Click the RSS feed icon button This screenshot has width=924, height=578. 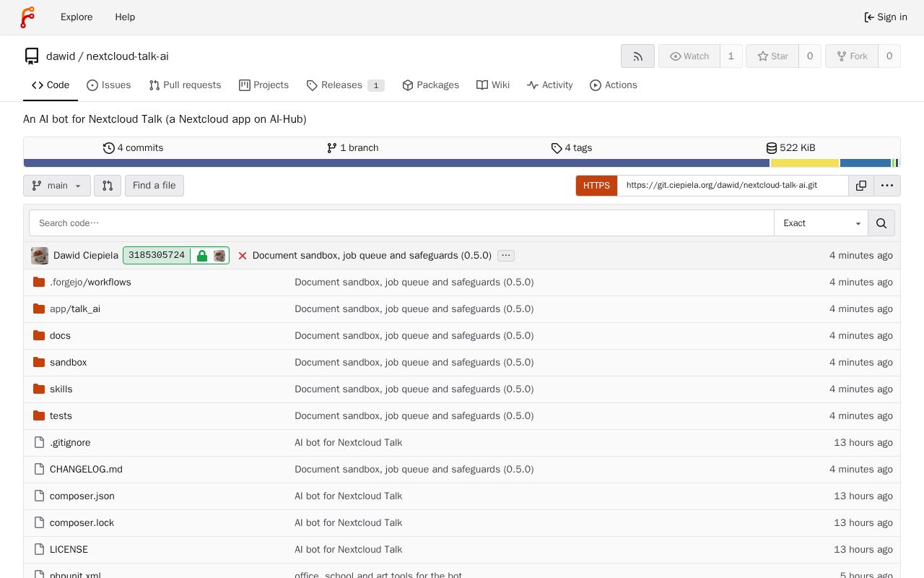tap(637, 56)
